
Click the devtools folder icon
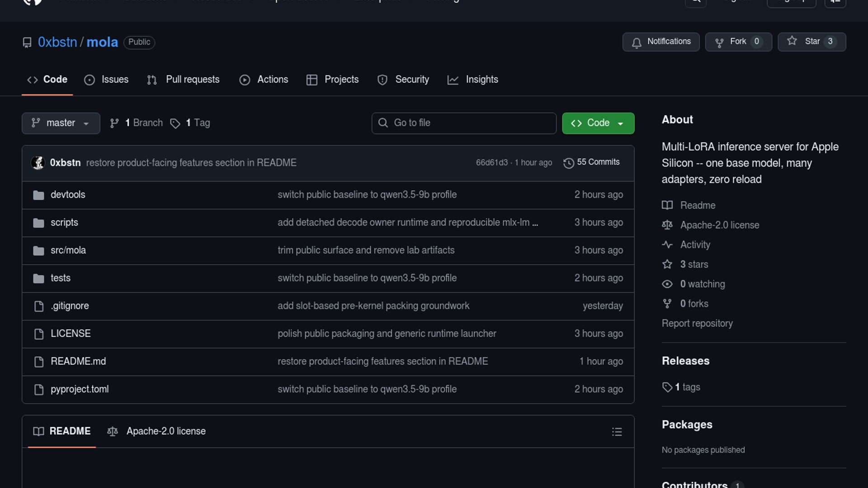[38, 195]
